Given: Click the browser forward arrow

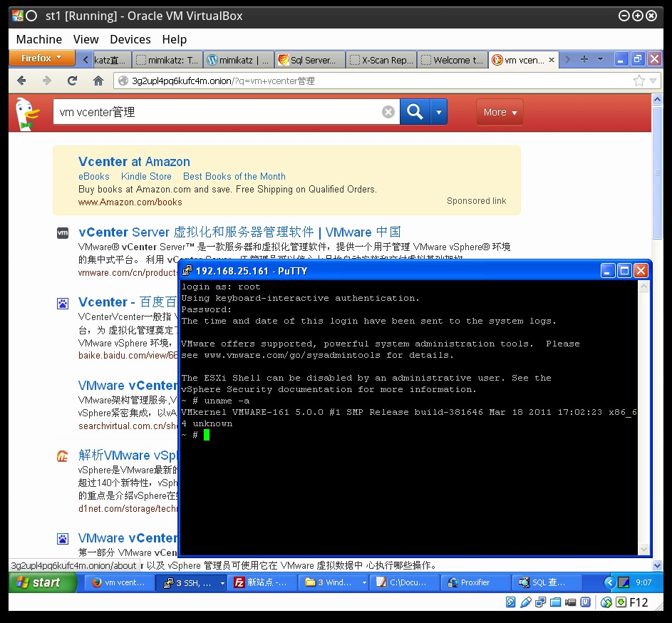Looking at the screenshot, I should 47,81.
